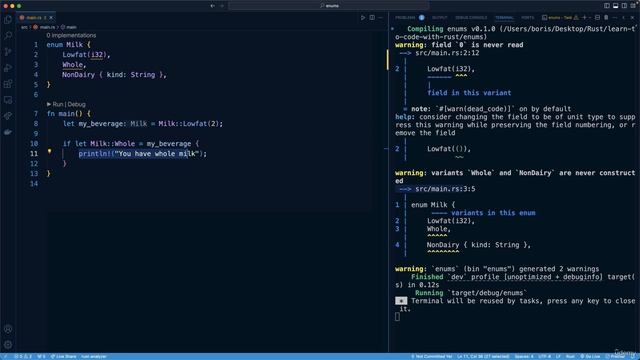
Task: Change Rust language mode in status bar
Action: 570,356
